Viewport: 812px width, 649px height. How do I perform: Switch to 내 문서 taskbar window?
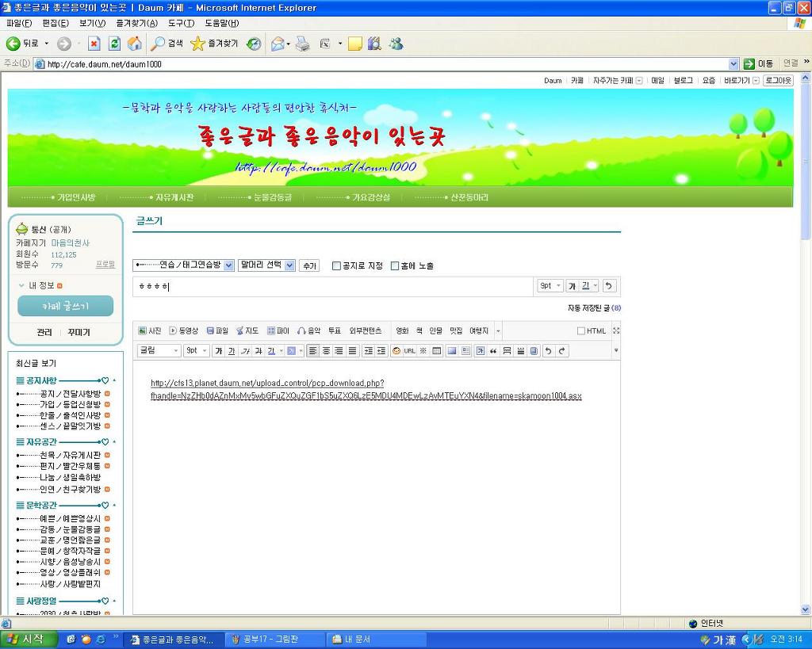coord(376,639)
